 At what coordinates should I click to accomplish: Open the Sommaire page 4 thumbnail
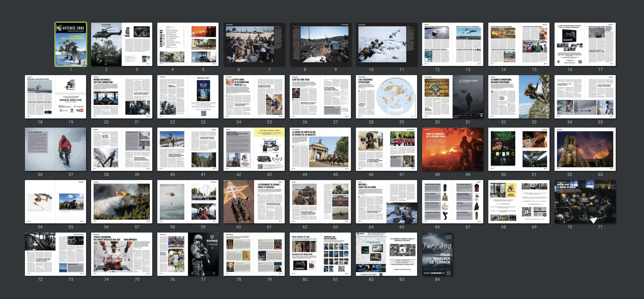[172, 44]
